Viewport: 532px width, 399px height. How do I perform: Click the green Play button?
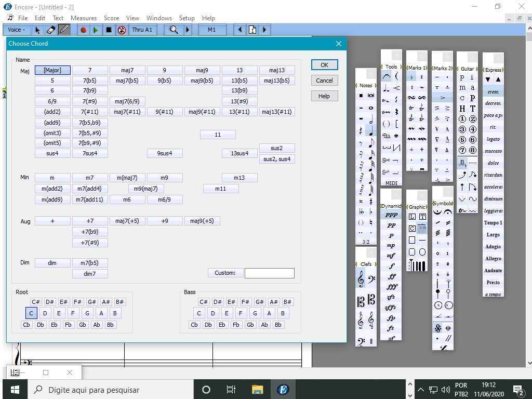96,30
